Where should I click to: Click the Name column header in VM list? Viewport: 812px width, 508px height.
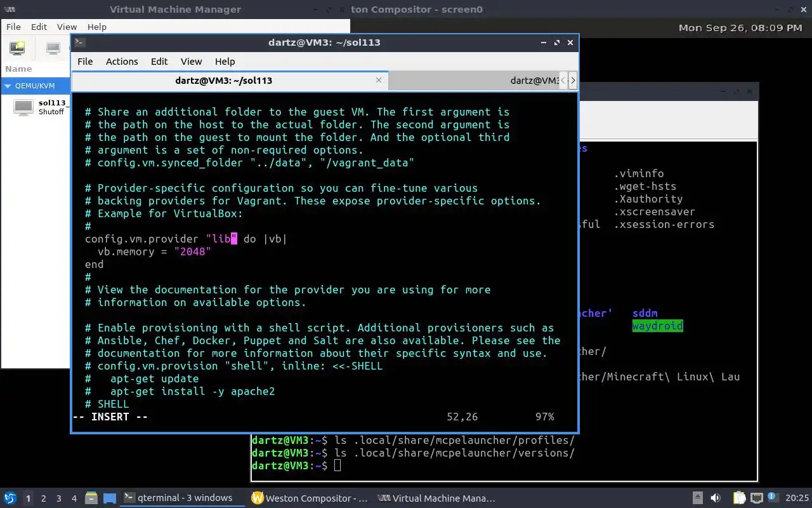coord(18,69)
